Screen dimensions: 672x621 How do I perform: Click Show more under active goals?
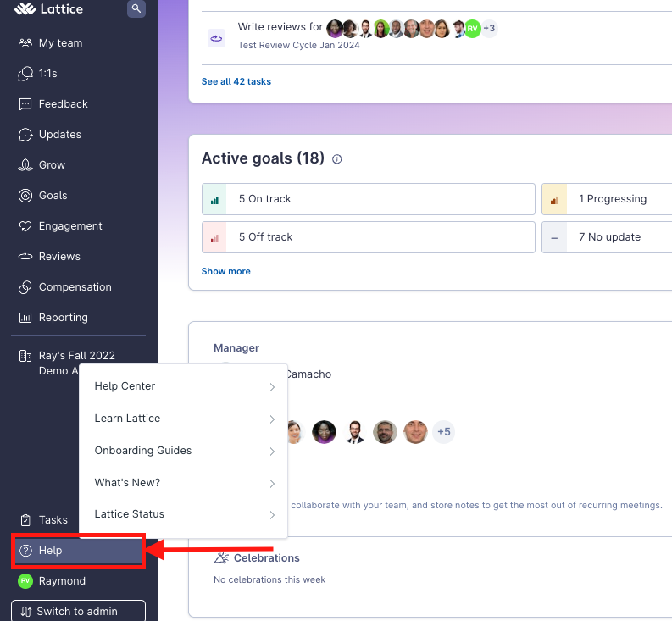coord(226,271)
